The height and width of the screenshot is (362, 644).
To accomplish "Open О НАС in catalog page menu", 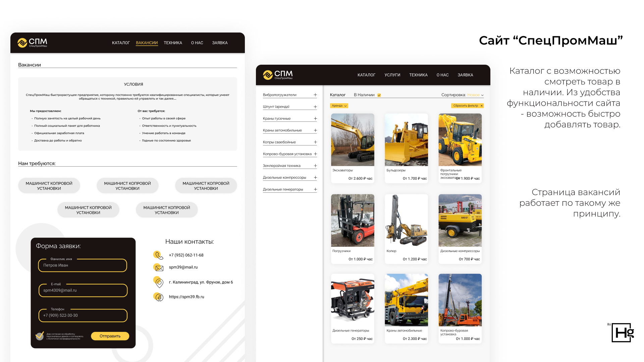I will coord(443,75).
